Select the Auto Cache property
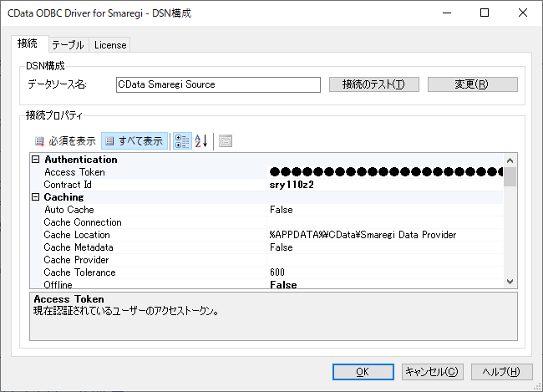543x392 pixels. (x=69, y=210)
